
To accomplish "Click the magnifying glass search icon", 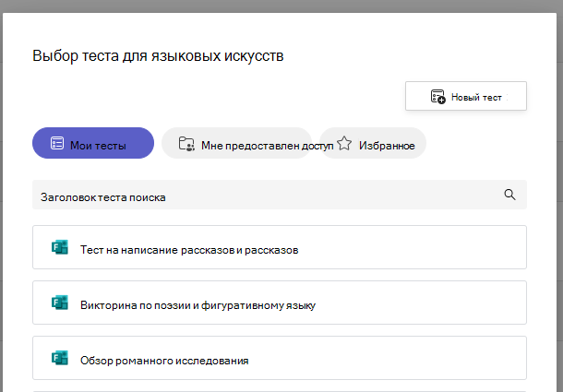I will pyautogui.click(x=509, y=195).
